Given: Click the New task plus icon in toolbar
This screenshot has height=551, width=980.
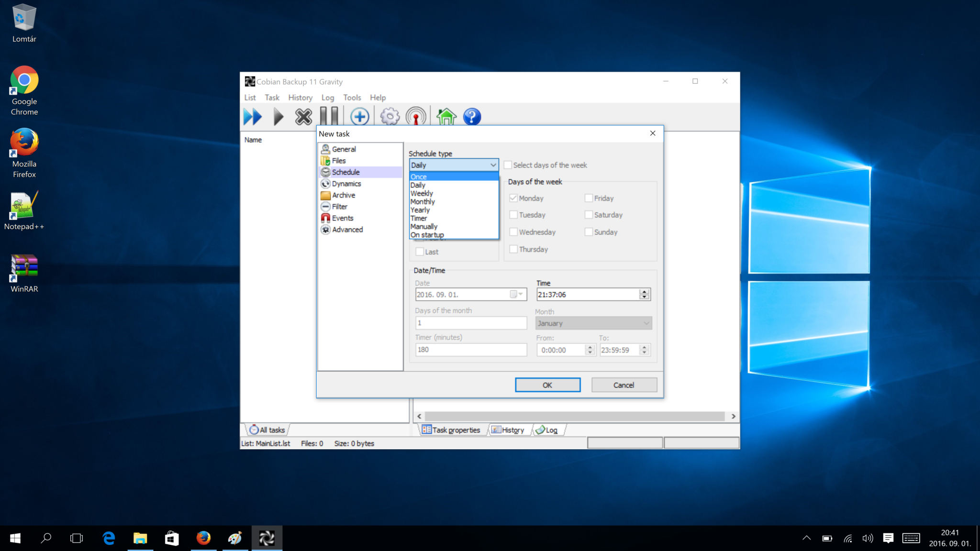Looking at the screenshot, I should [360, 116].
